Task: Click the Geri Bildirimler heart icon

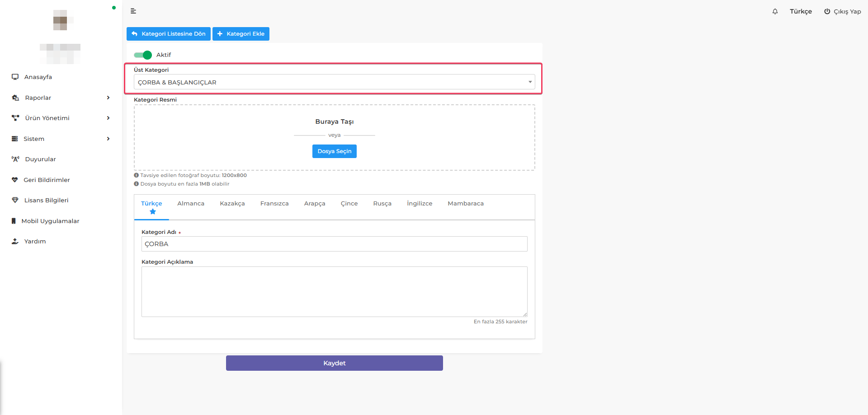Action: click(15, 180)
